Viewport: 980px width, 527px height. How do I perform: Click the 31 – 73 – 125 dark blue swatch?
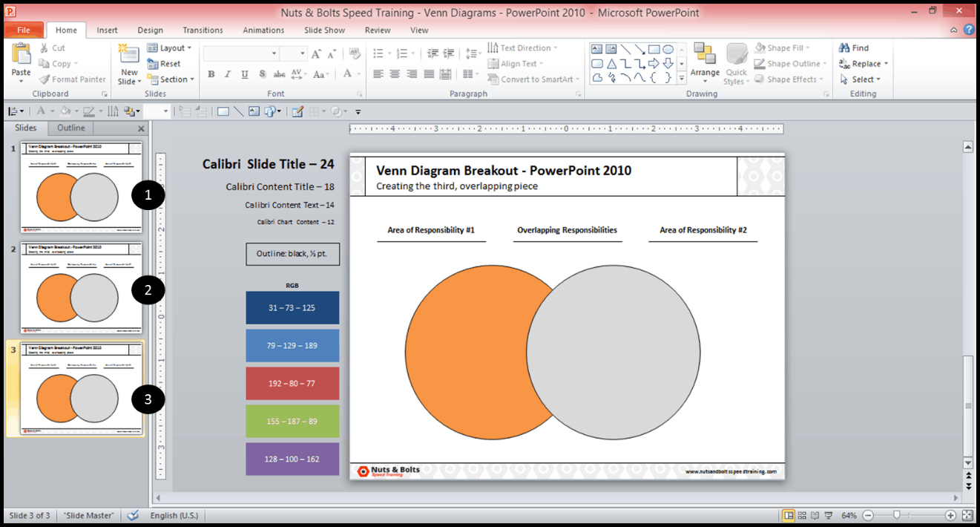(x=292, y=307)
